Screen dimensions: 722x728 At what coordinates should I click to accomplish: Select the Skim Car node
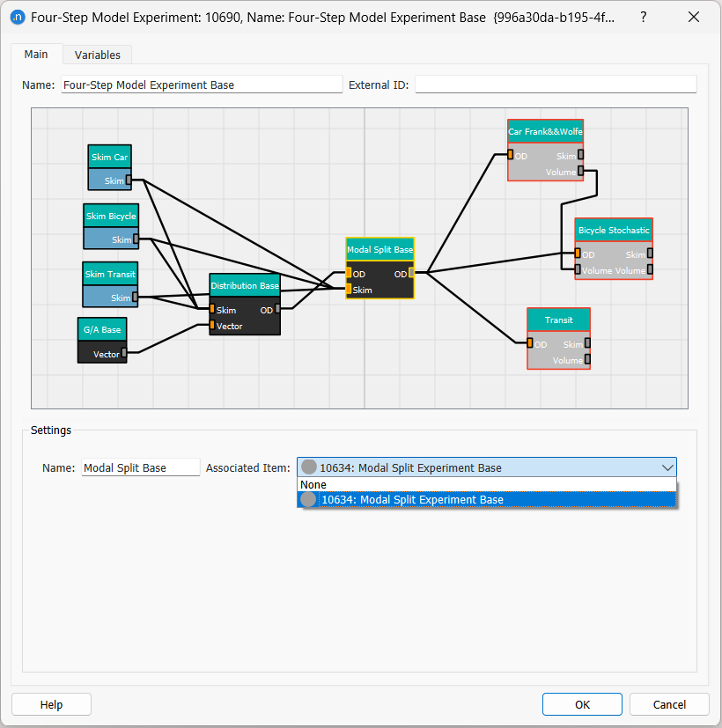point(109,157)
